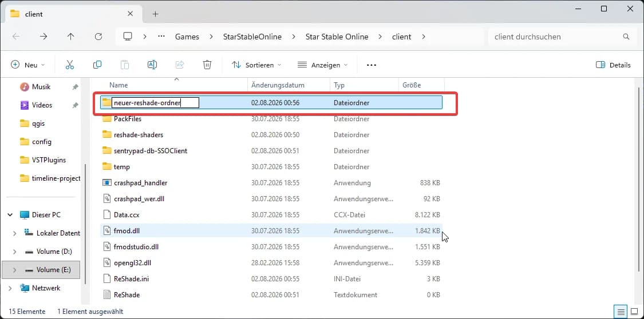
Task: Click the Share icon in toolbar
Action: tap(180, 65)
